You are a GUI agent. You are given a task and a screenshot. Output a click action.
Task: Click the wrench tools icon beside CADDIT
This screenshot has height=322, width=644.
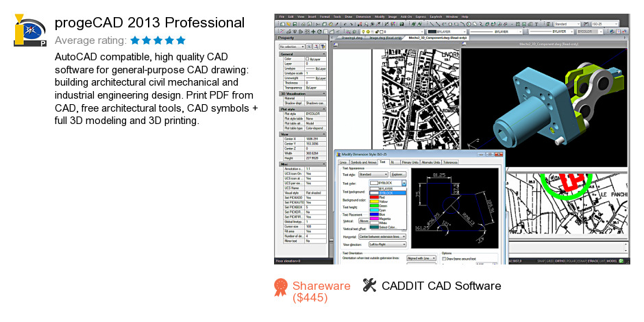[x=370, y=285]
